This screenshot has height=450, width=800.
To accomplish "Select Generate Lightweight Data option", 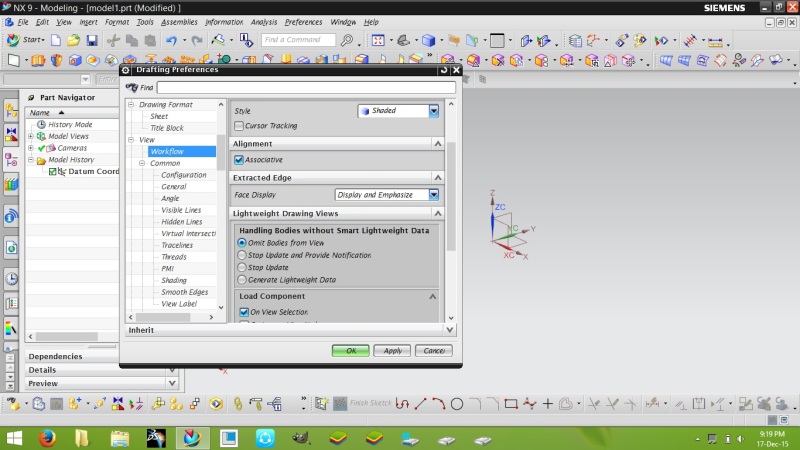I will point(242,280).
